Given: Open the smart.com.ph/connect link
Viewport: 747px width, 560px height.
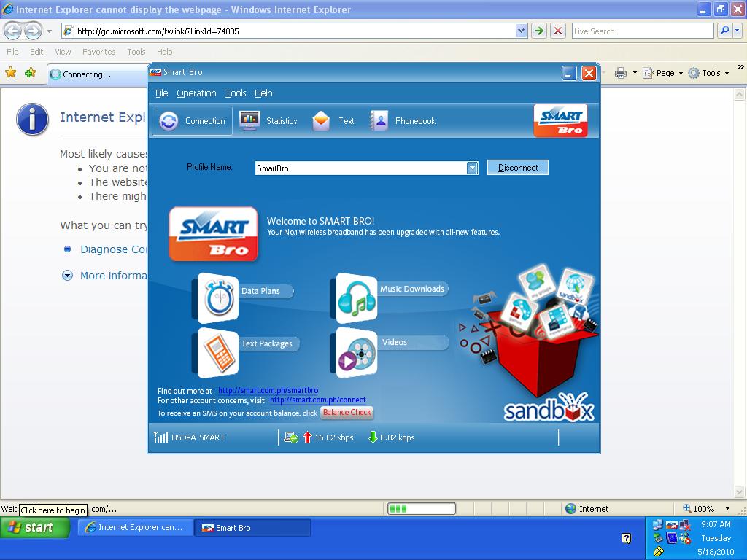Looking at the screenshot, I should click(318, 400).
